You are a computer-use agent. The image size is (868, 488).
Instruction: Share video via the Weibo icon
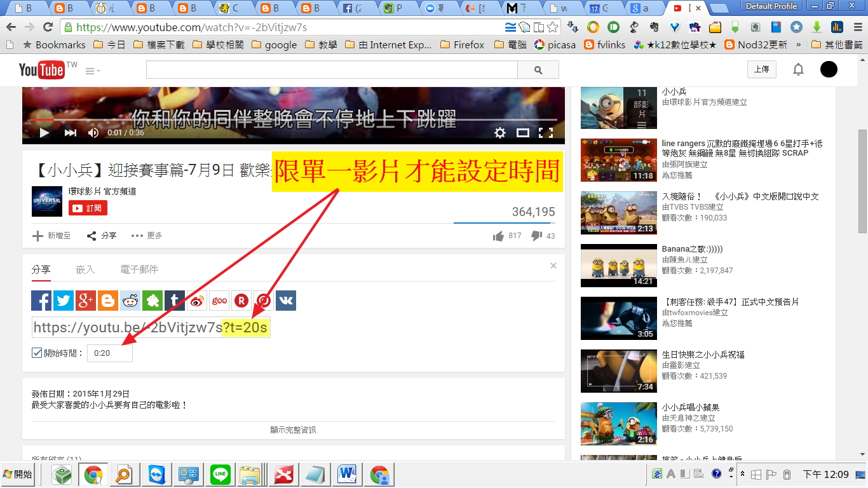tap(197, 301)
